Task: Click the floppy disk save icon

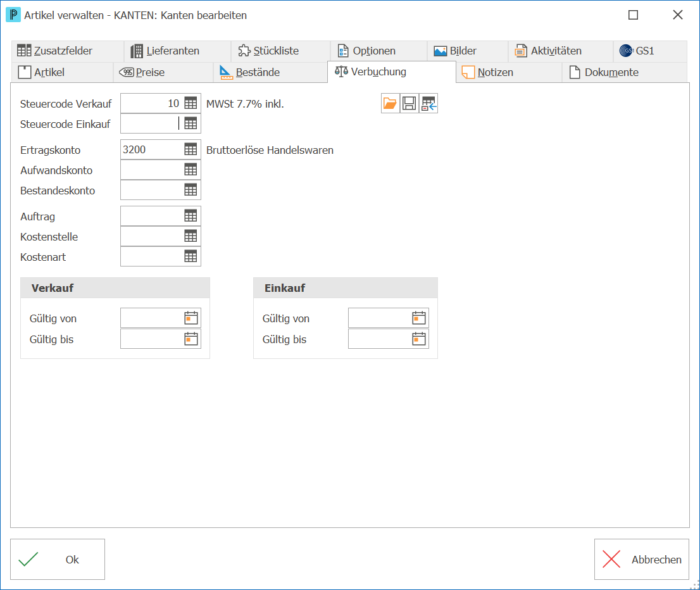Action: pyautogui.click(x=409, y=104)
